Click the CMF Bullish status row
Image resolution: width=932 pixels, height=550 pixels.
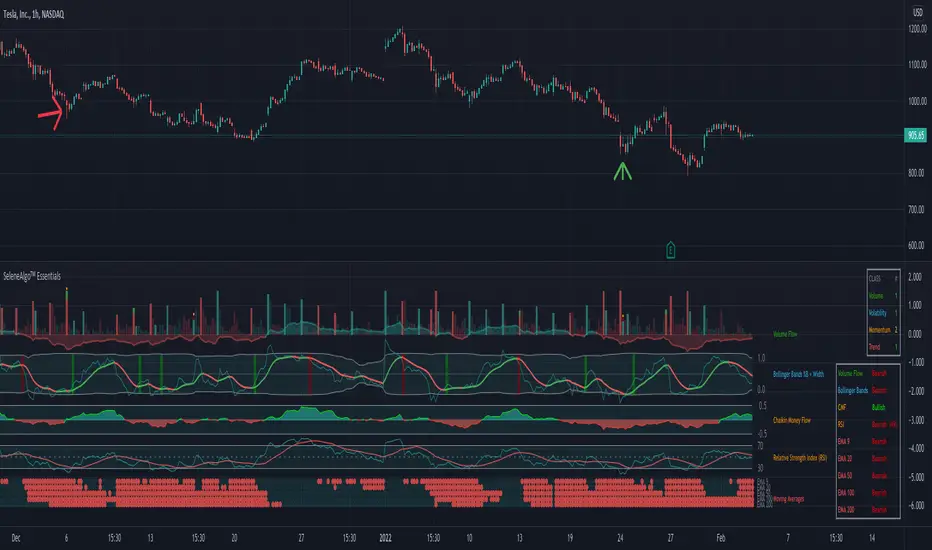(x=868, y=407)
